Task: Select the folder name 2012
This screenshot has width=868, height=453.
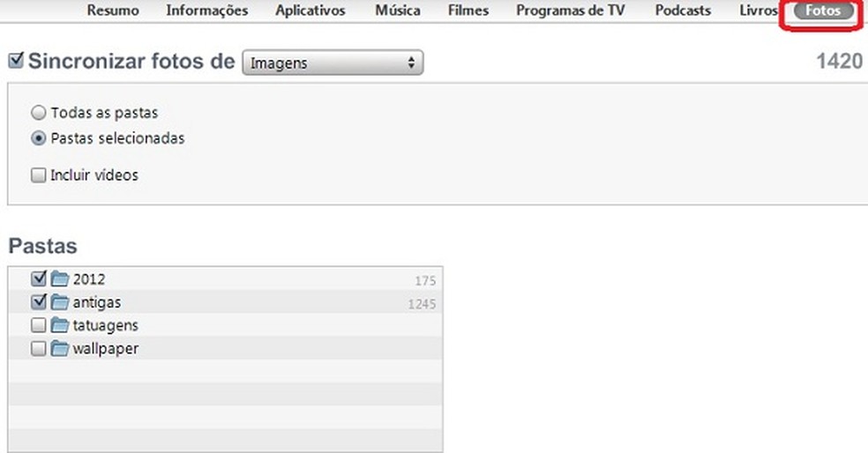Action: [89, 279]
